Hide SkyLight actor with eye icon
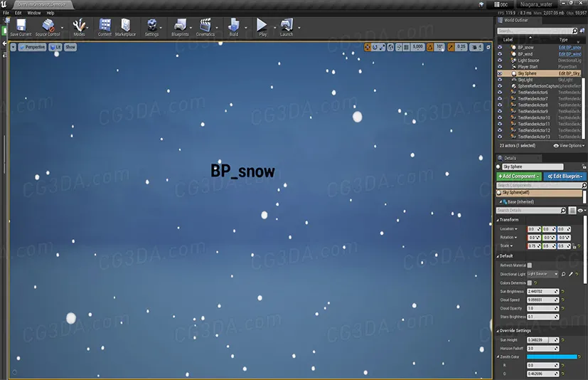588x380 pixels. pyautogui.click(x=500, y=80)
